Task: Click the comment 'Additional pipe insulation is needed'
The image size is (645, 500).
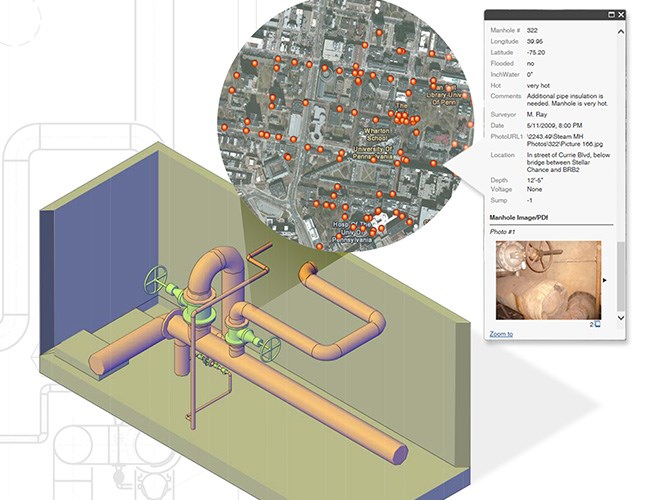Action: click(x=567, y=100)
